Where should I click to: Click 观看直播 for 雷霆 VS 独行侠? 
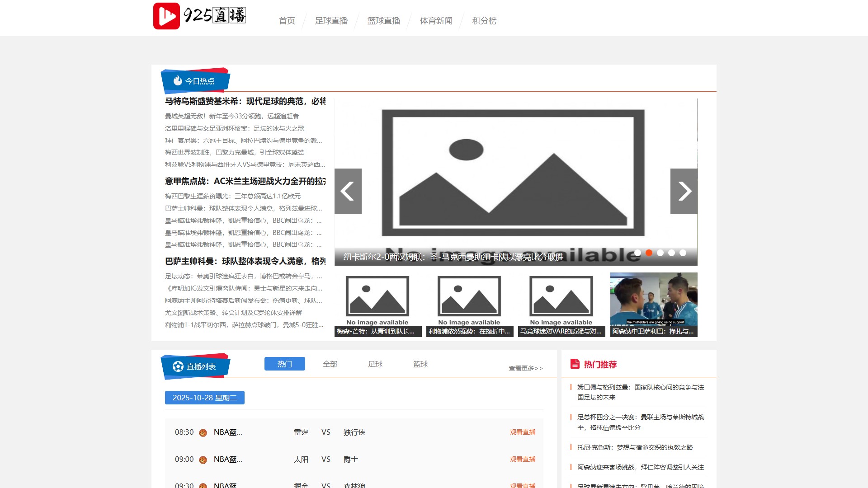tap(523, 432)
